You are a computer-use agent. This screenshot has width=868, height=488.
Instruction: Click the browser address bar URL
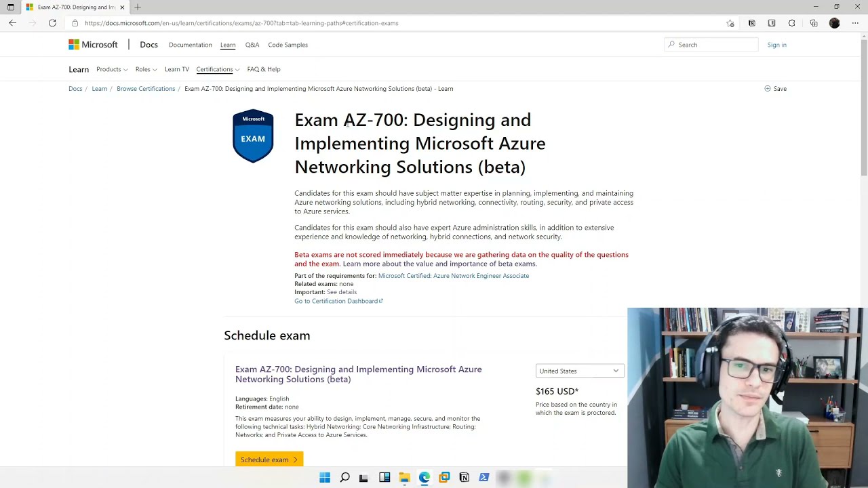pos(241,23)
